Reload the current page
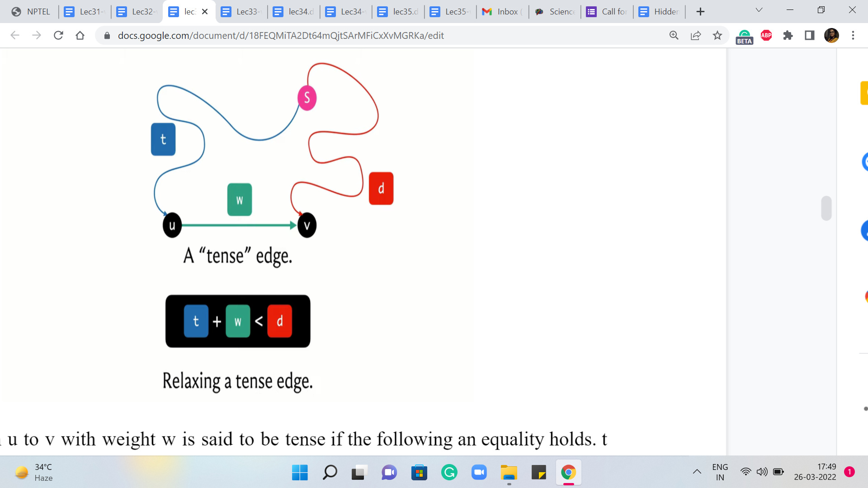The image size is (868, 488). pos(58,35)
